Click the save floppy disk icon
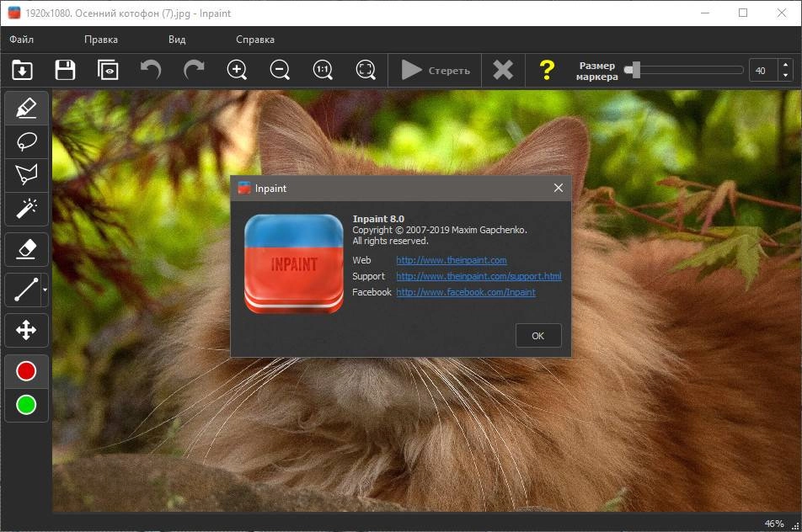The image size is (802, 532). click(65, 70)
